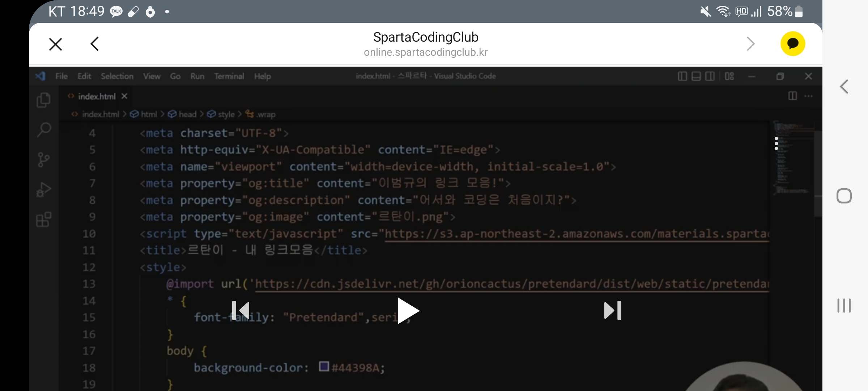Restore down the VS Code window
The image size is (868, 391).
[780, 76]
